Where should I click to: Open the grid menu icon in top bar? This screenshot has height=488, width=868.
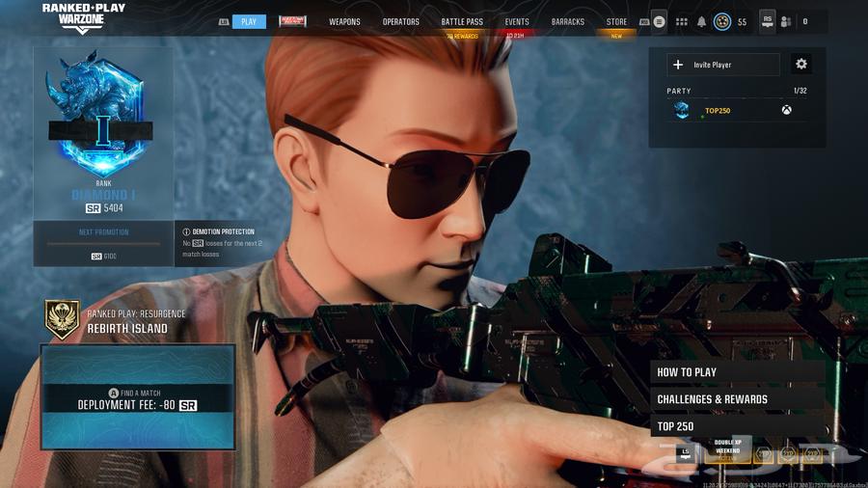click(681, 21)
